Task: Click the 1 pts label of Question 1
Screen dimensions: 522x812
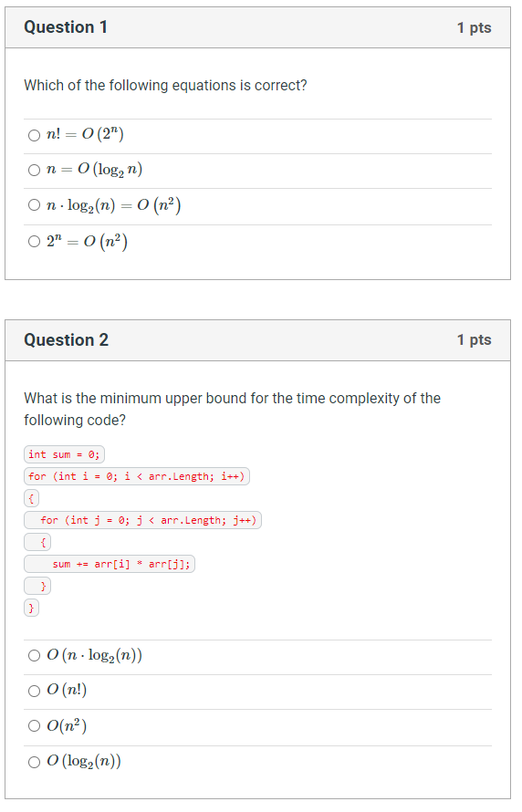Action: tap(474, 28)
